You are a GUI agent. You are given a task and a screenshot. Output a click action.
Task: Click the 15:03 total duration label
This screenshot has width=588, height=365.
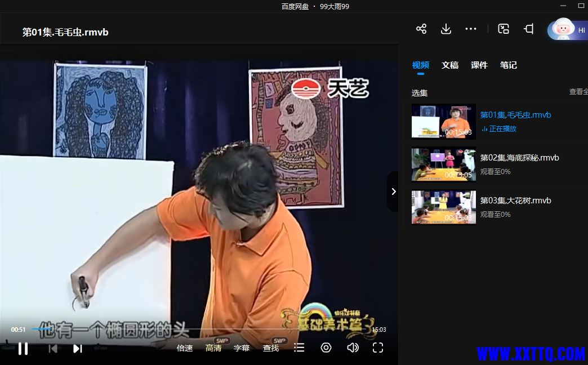(x=378, y=330)
